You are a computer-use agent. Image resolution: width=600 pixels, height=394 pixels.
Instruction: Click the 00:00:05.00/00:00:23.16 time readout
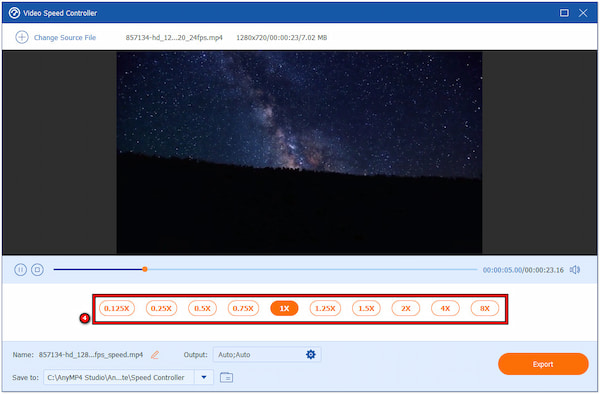(523, 270)
